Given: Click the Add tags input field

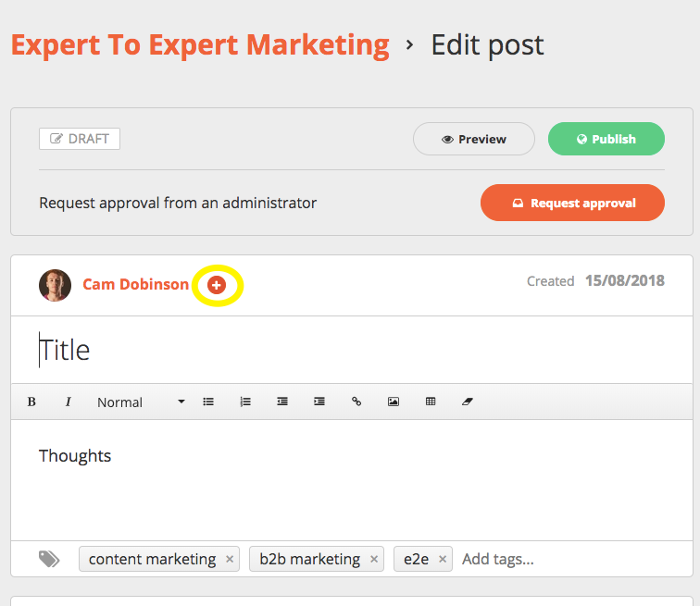Looking at the screenshot, I should [519, 559].
